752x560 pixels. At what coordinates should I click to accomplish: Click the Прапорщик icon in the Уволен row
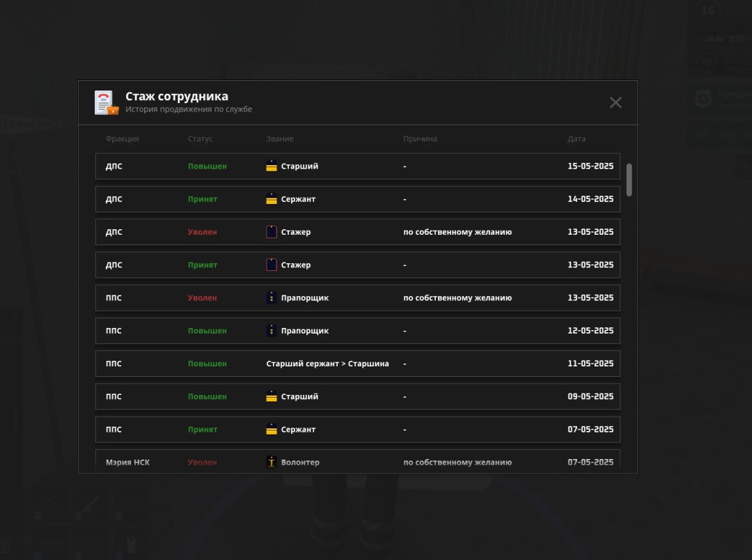pos(272,297)
